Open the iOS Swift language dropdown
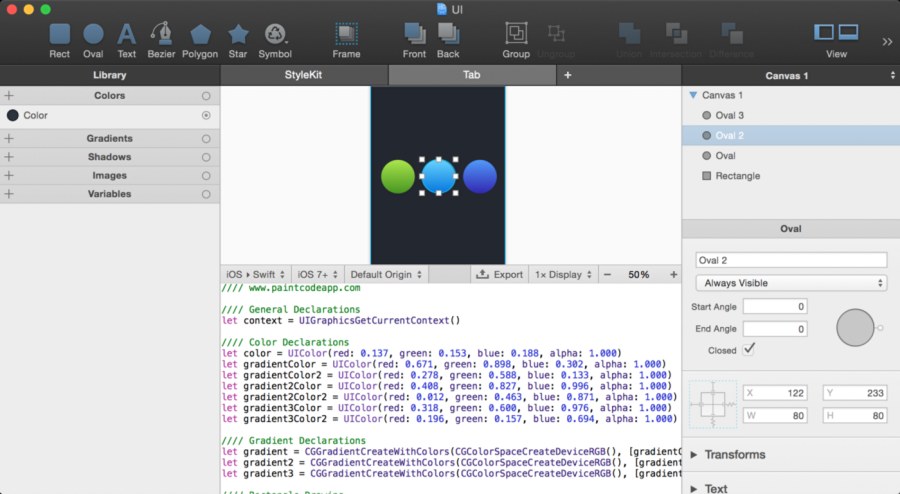900x494 pixels. click(255, 275)
